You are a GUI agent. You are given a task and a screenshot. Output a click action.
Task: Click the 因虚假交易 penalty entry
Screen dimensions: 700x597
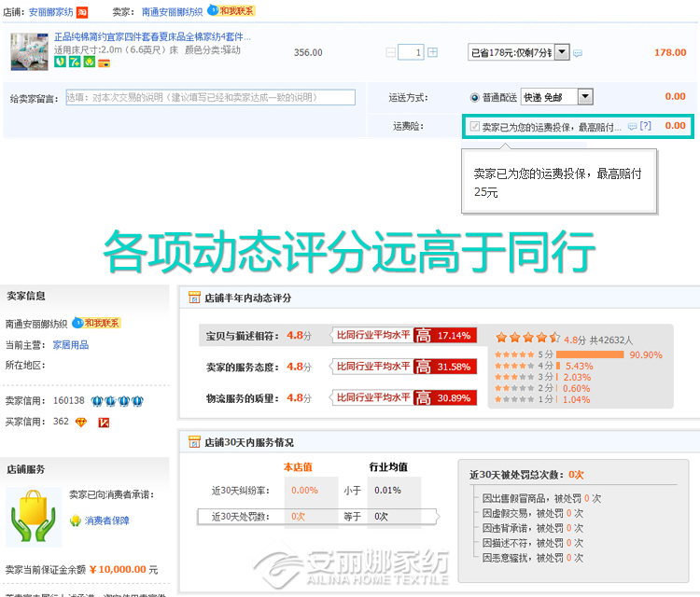533,513
